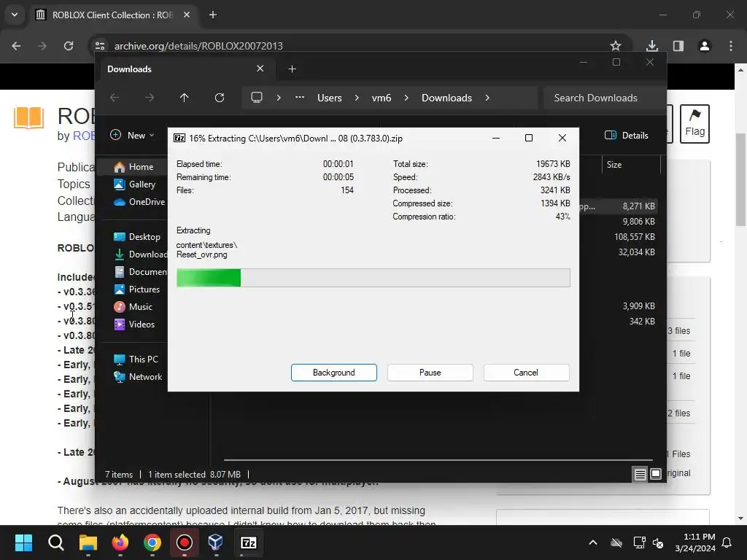The width and height of the screenshot is (747, 560).
Task: Click Explorer forward arrow
Action: [150, 98]
